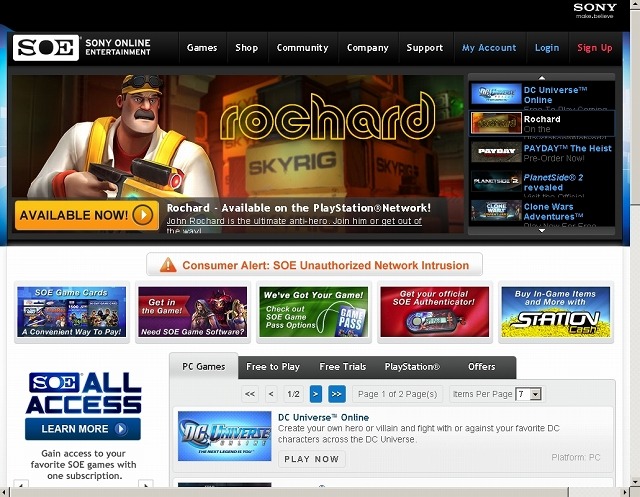
Task: Click PlanetSide 2 revealed title text
Action: point(553,182)
